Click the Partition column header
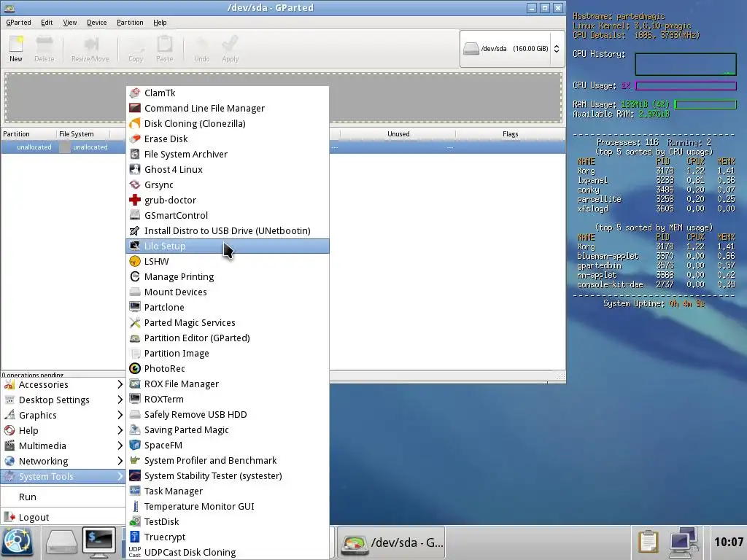 (28, 134)
